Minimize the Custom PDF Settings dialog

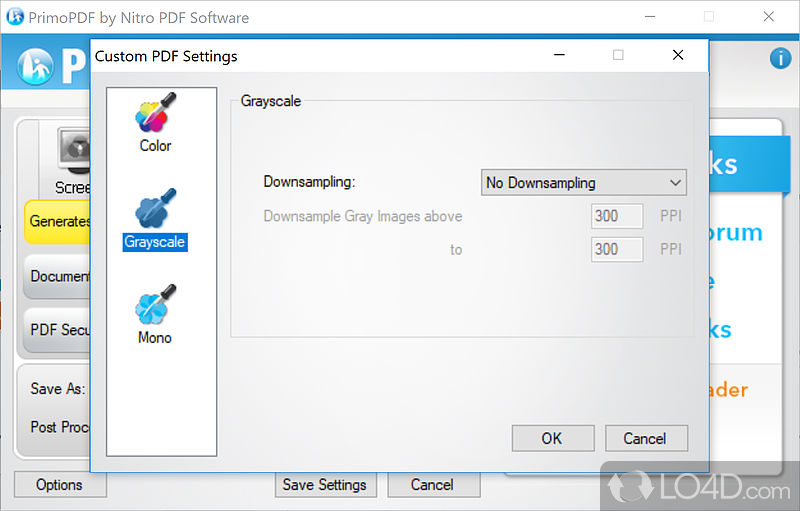click(x=560, y=55)
